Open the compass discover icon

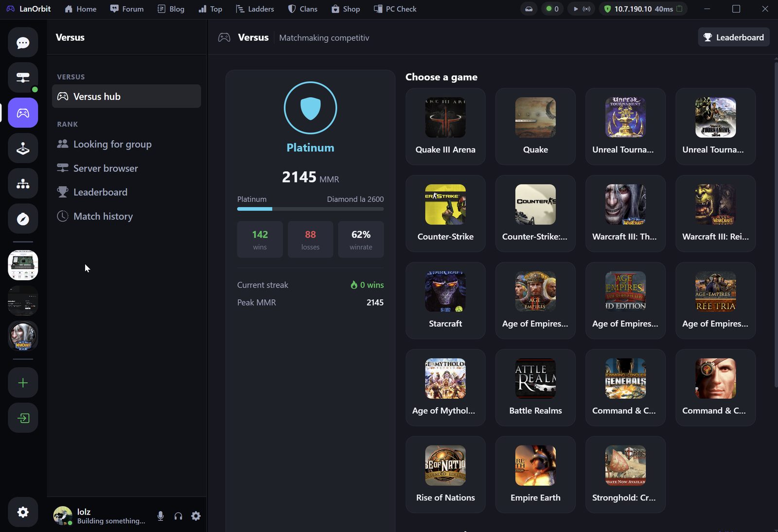[x=23, y=219]
